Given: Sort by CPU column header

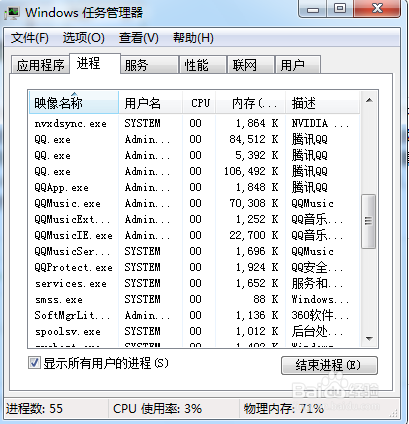Looking at the screenshot, I should (199, 103).
